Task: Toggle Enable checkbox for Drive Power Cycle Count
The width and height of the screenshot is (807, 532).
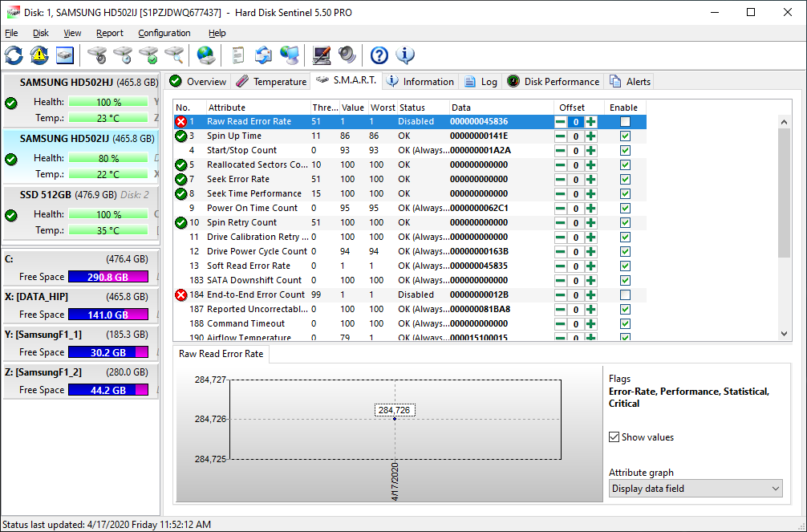Action: (x=625, y=251)
